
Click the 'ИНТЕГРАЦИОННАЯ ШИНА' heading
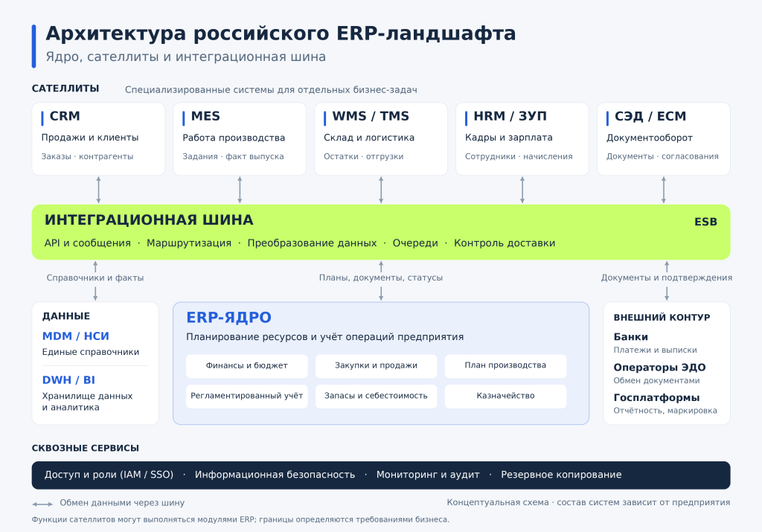point(149,220)
